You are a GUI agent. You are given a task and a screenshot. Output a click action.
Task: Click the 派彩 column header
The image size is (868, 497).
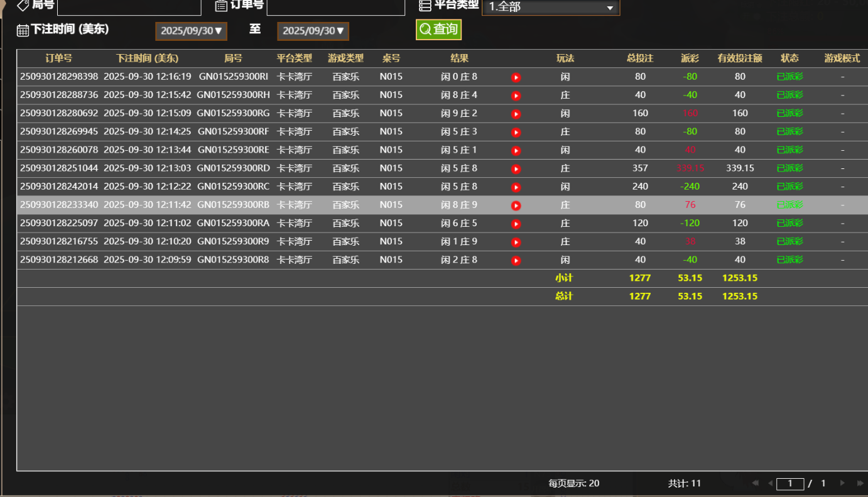coord(690,58)
